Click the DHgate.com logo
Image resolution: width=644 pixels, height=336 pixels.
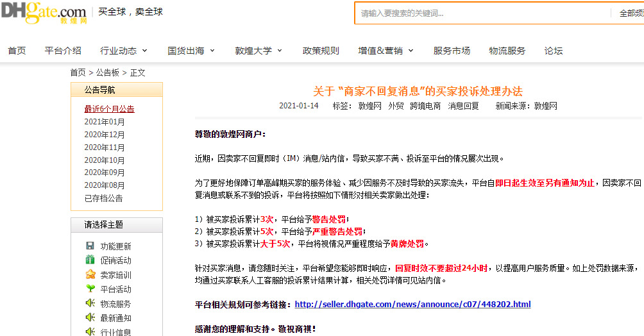pyautogui.click(x=44, y=12)
